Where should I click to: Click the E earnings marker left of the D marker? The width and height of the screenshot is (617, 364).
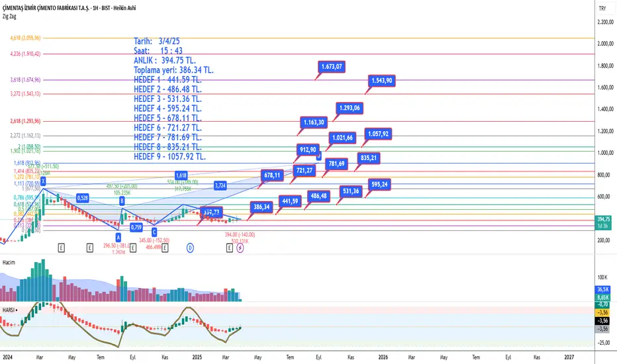pyautogui.click(x=165, y=248)
